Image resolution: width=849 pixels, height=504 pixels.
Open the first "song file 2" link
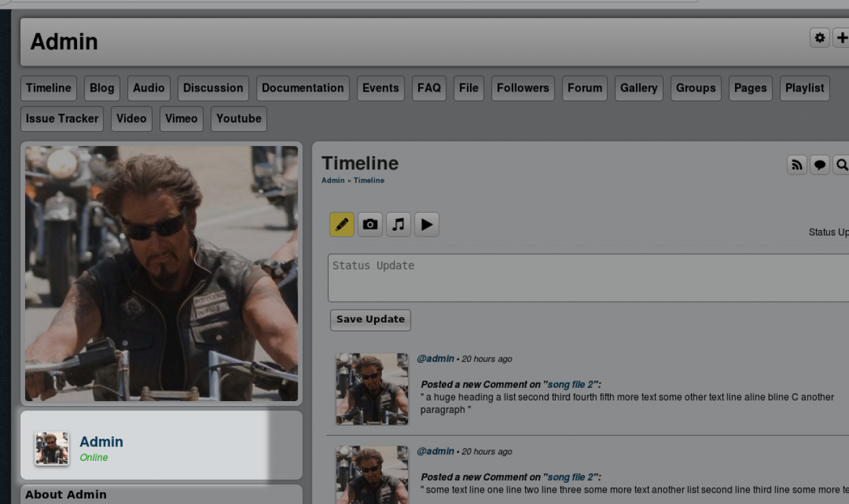[x=570, y=385]
